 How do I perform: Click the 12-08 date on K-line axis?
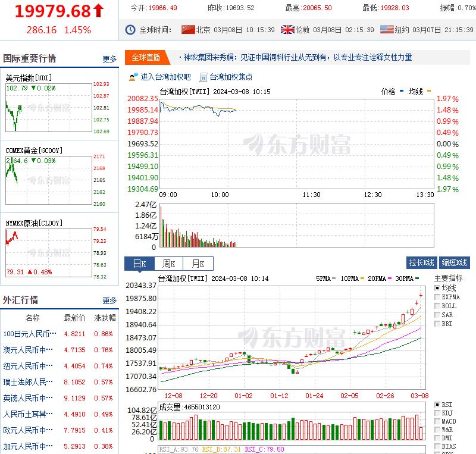173,396
